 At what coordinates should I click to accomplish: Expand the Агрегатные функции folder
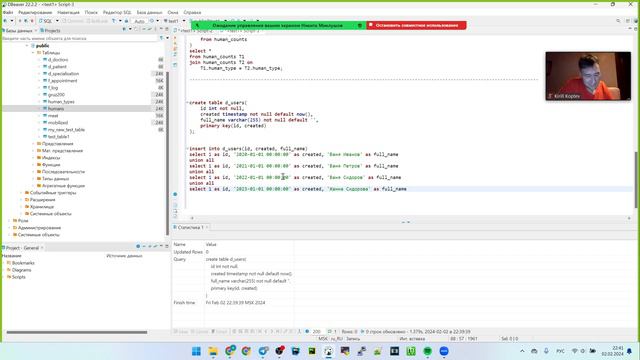[33, 186]
